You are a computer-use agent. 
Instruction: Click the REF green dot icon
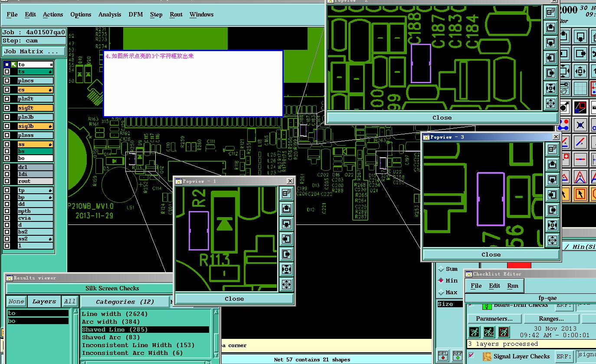click(x=457, y=356)
